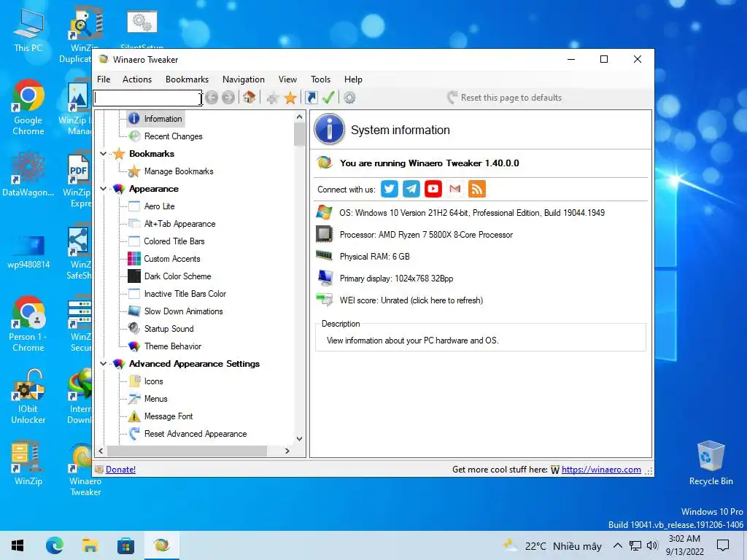Go back using the toolbar back arrow

point(212,98)
